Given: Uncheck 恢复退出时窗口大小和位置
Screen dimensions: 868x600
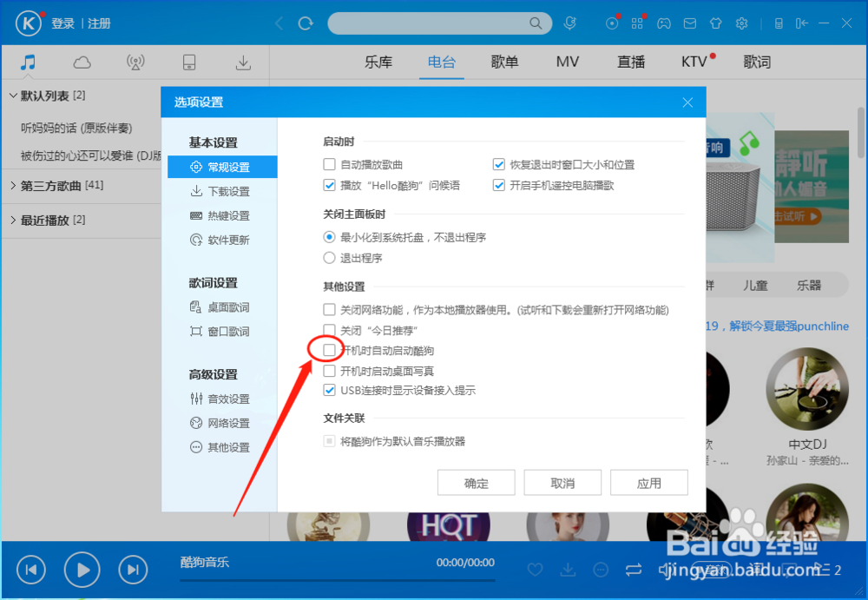Looking at the screenshot, I should 499,164.
